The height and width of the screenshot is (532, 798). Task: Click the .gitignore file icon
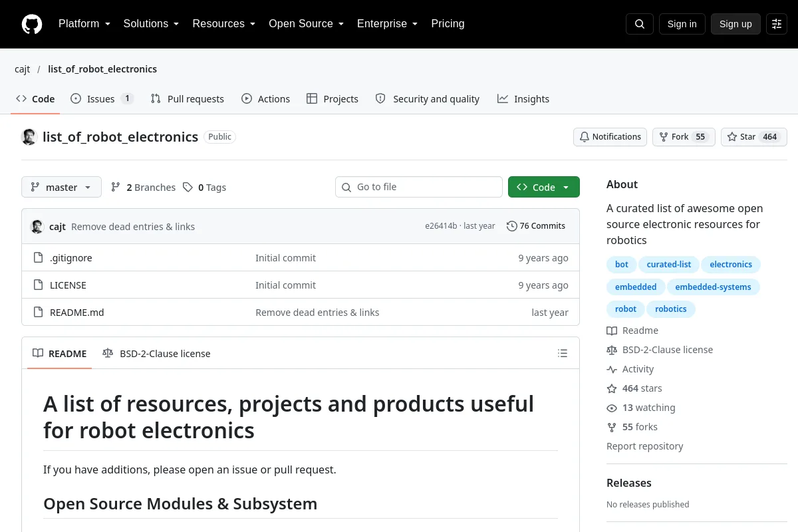tap(39, 258)
